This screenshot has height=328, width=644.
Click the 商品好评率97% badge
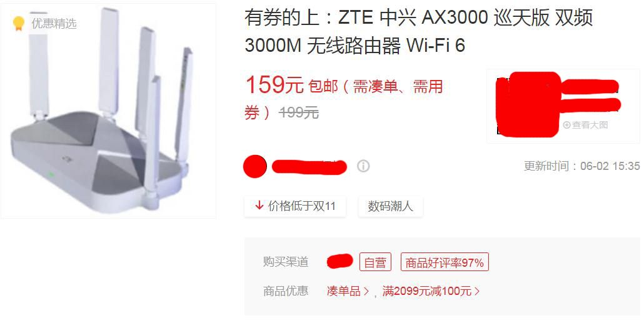pos(445,262)
